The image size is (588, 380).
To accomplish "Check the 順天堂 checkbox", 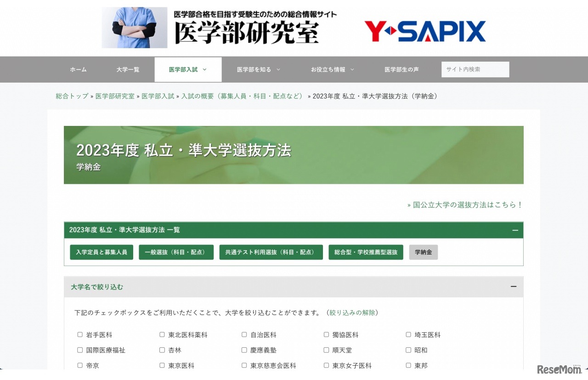I will click(326, 350).
